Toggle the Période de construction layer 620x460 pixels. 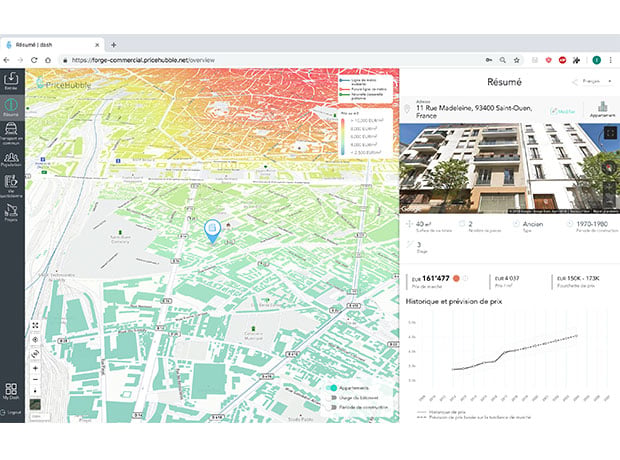click(333, 407)
